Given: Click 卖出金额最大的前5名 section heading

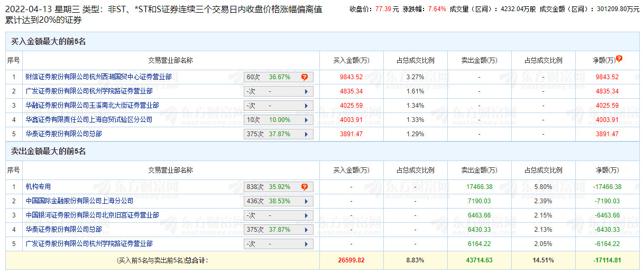Looking at the screenshot, I should 48,152.
